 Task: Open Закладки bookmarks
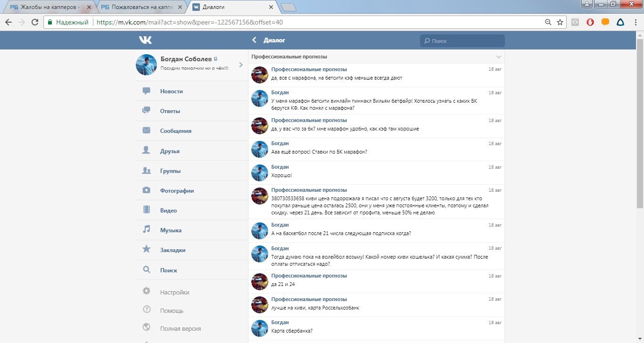[x=173, y=250]
